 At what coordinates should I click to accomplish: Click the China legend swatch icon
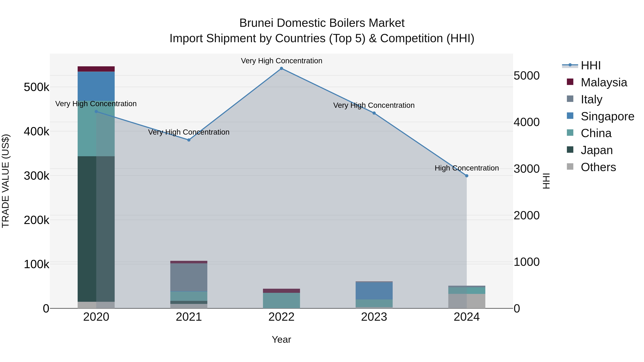[570, 133]
